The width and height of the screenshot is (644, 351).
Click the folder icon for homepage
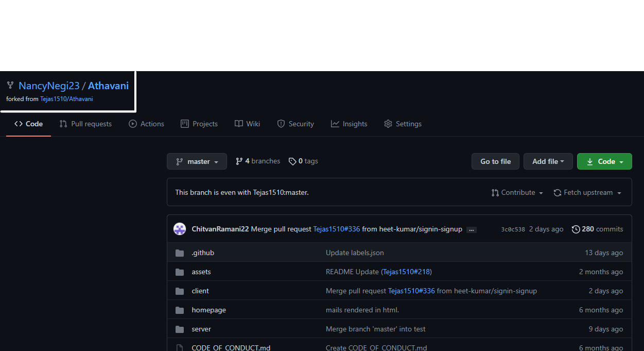click(180, 310)
